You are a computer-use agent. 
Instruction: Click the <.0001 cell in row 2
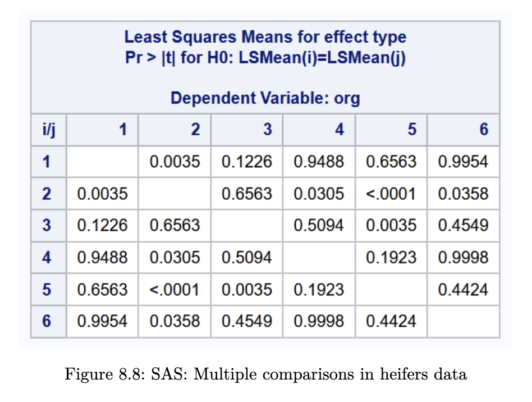tap(391, 194)
